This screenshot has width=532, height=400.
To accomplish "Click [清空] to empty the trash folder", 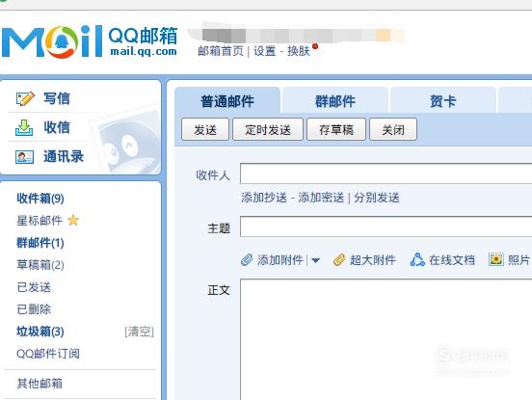I will 139,332.
